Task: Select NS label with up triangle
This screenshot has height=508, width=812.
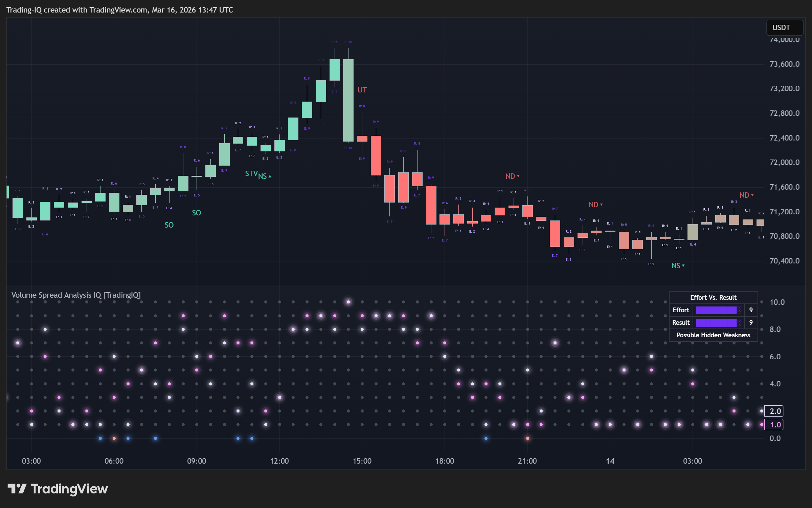Action: 265,176
